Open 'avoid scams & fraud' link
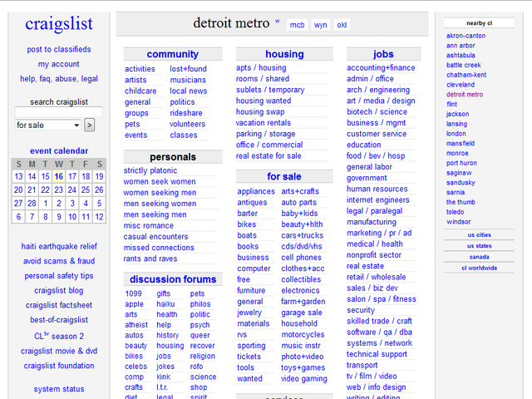Viewport: 532px width, 399px height. click(x=59, y=261)
